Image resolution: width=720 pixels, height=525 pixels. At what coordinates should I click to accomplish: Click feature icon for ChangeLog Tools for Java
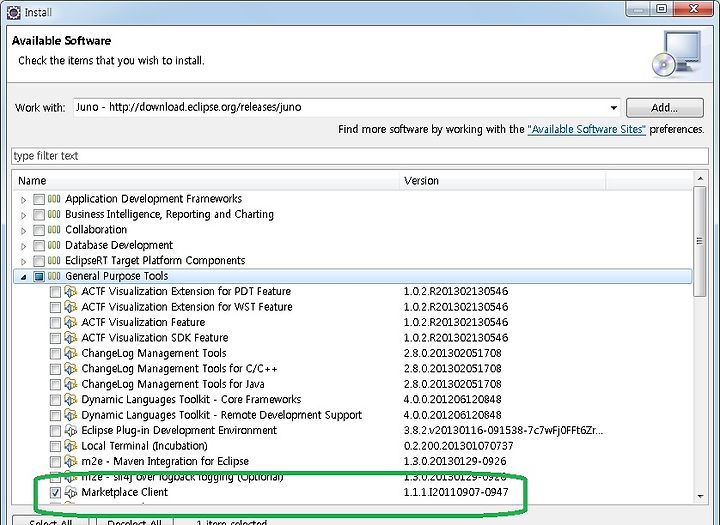coord(70,384)
